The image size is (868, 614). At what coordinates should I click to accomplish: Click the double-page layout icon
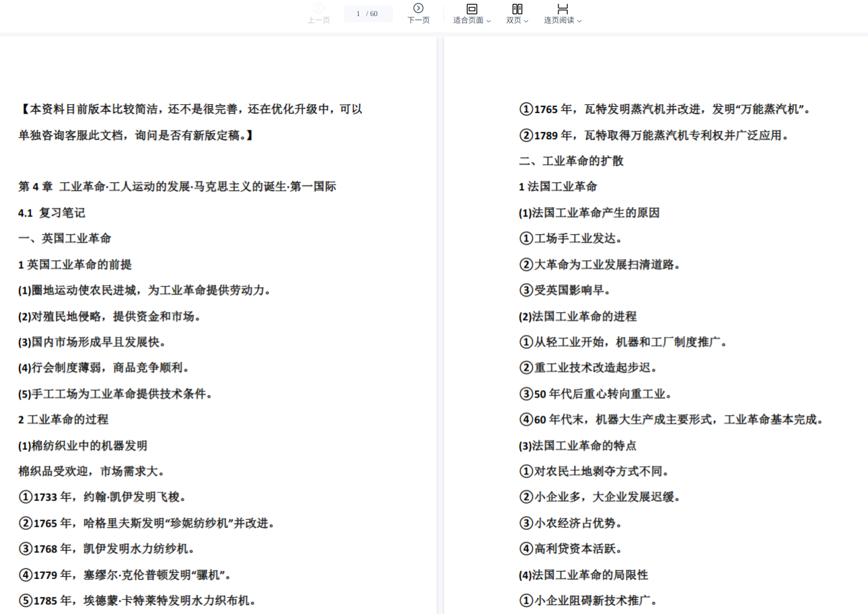(517, 9)
